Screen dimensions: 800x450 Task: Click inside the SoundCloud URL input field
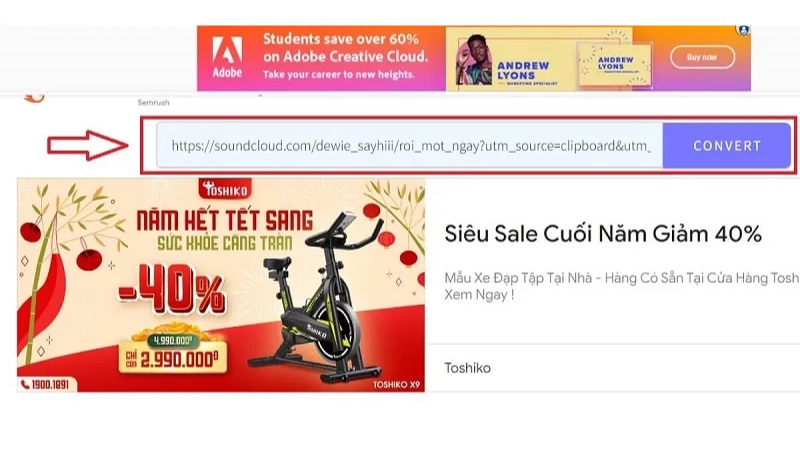coord(410,146)
